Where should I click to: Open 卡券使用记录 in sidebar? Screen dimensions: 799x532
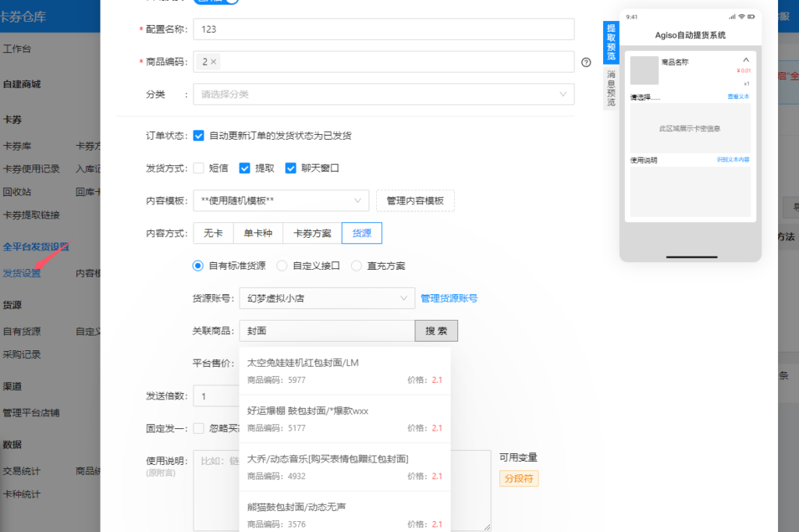[x=31, y=168]
